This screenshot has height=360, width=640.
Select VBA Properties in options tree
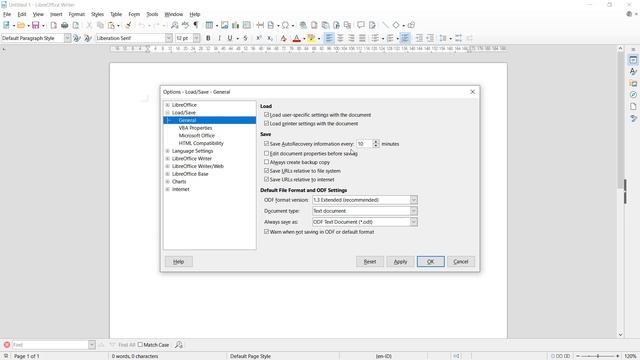click(x=195, y=128)
